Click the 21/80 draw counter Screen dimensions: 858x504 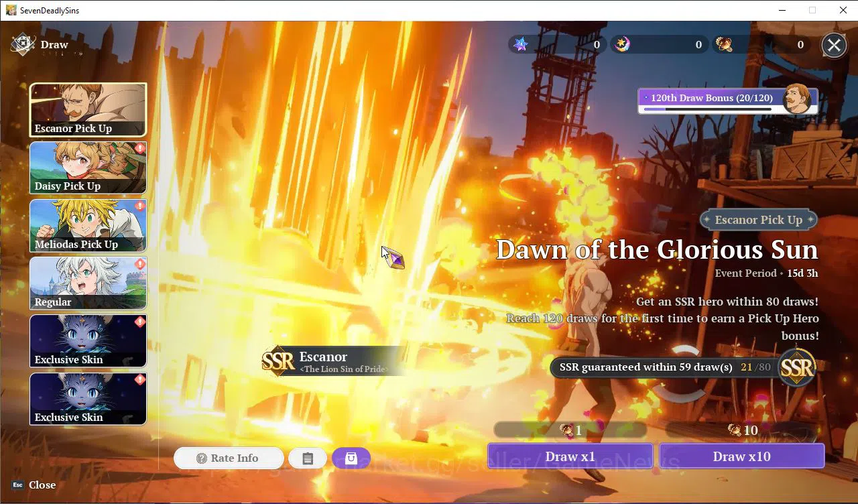[756, 367]
